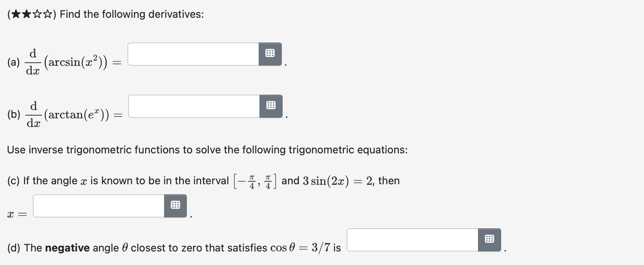Click the 'Find the following derivatives:' heading
644x265 pixels.
click(132, 14)
